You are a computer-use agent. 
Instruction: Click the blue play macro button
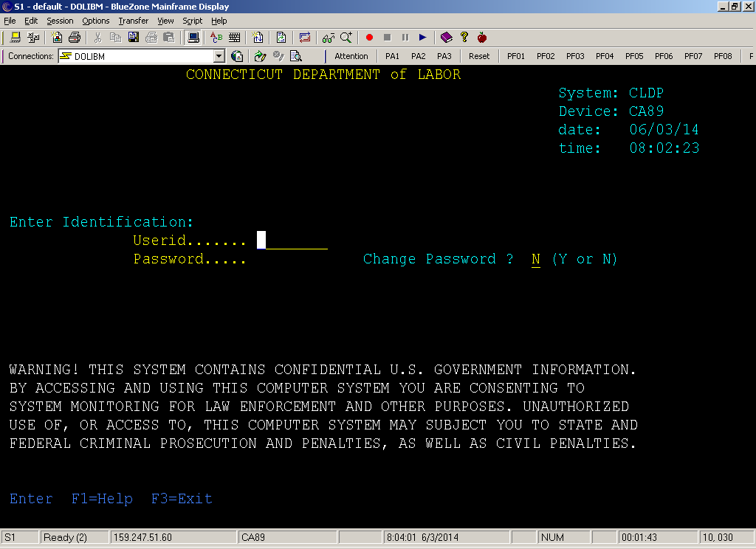423,37
